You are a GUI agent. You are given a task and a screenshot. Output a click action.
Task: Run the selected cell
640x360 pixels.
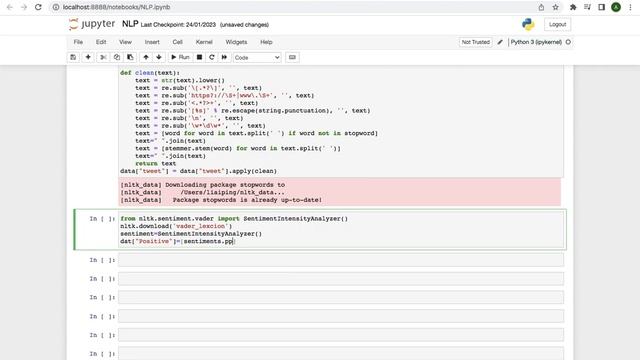[180, 58]
